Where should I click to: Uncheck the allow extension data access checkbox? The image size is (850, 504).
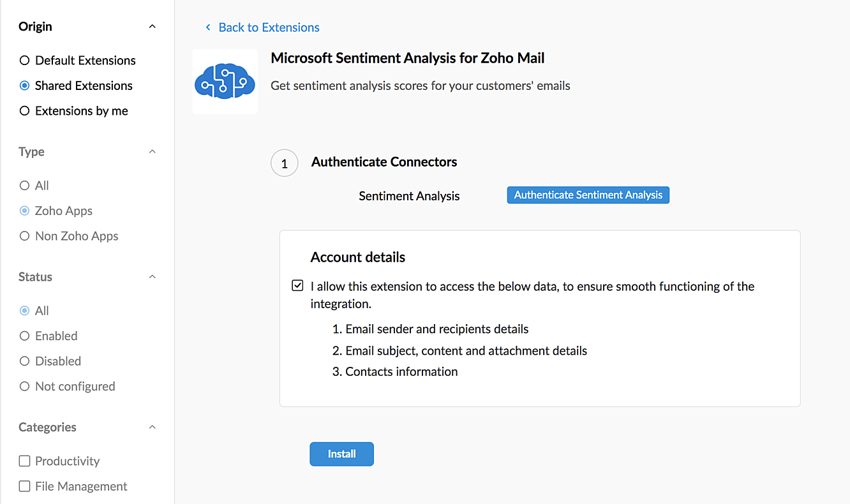tap(297, 286)
